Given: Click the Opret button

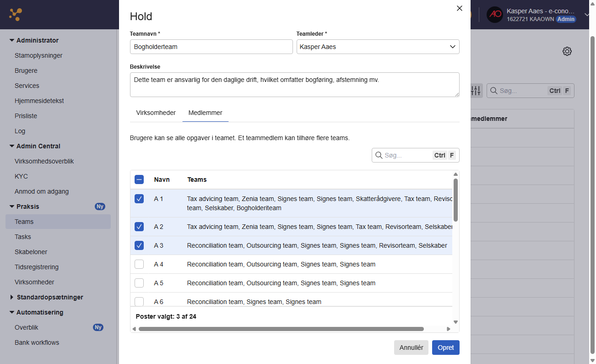Looking at the screenshot, I should point(446,348).
